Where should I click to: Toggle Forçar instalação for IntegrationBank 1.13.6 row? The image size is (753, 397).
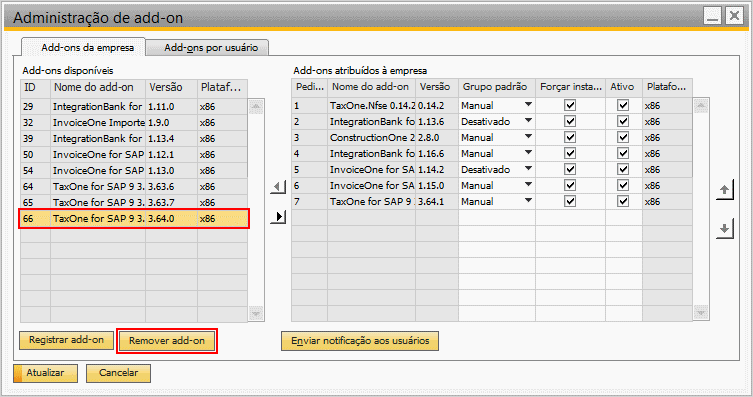pyautogui.click(x=570, y=121)
